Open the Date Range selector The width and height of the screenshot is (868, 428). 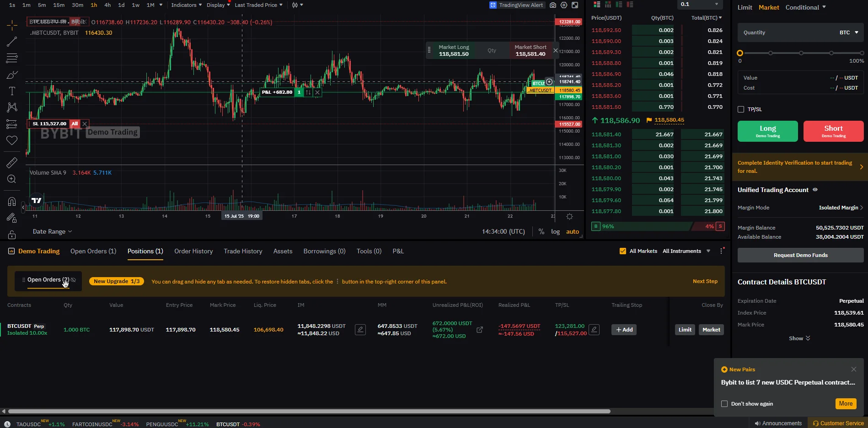coord(52,231)
